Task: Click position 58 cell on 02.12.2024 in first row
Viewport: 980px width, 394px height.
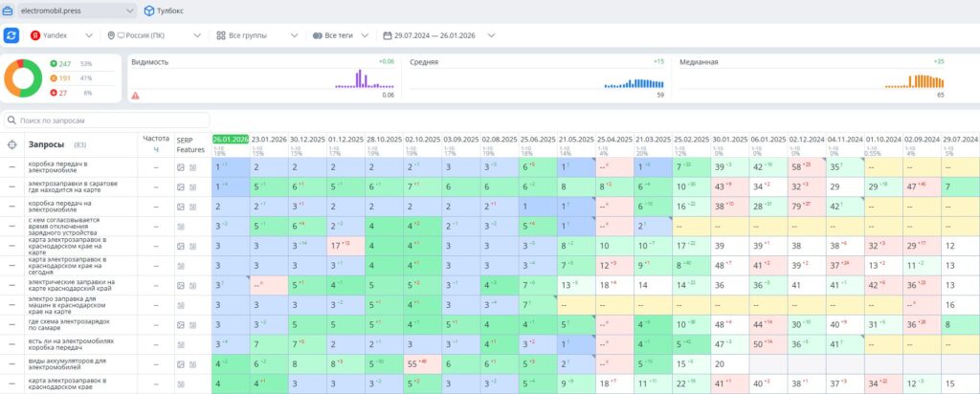Action: point(806,167)
